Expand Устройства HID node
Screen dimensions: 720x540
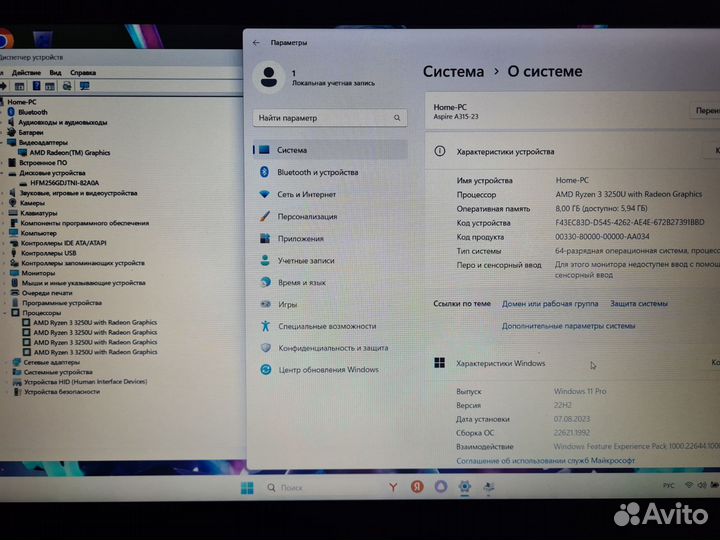point(6,382)
